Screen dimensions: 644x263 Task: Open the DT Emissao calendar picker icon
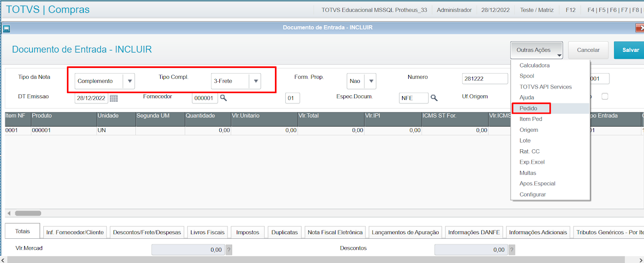pos(114,98)
